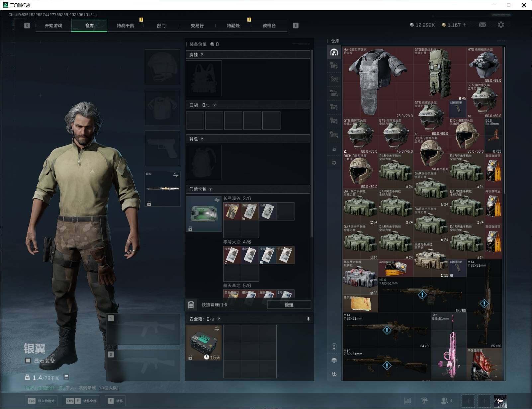Select the HA-2 heavy armor item

[378, 82]
